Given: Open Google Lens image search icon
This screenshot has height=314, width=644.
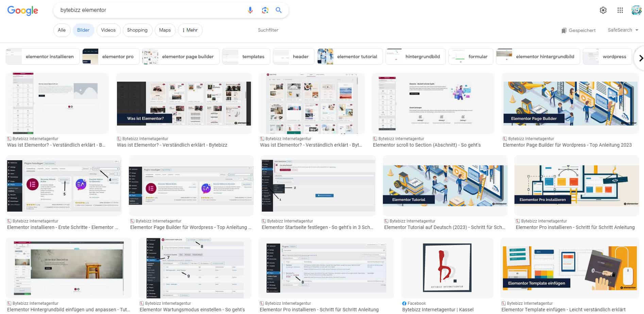Looking at the screenshot, I should (265, 10).
